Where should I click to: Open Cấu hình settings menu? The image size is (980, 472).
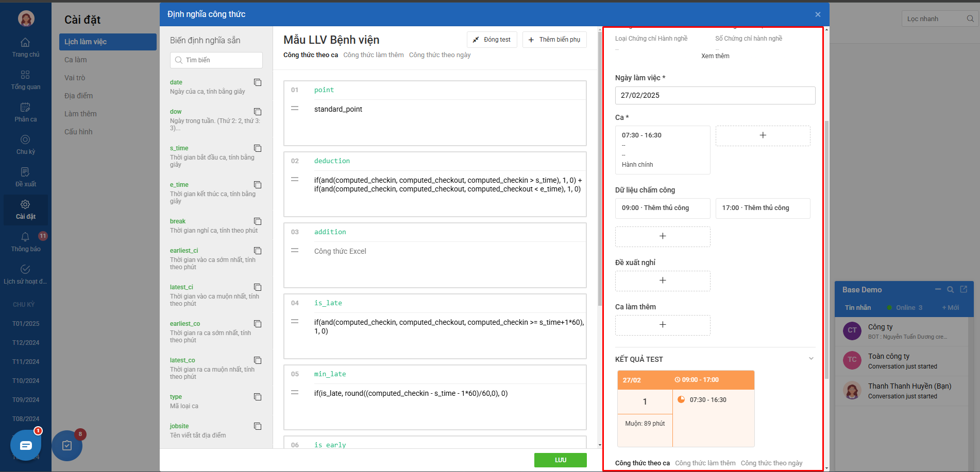[x=78, y=132]
